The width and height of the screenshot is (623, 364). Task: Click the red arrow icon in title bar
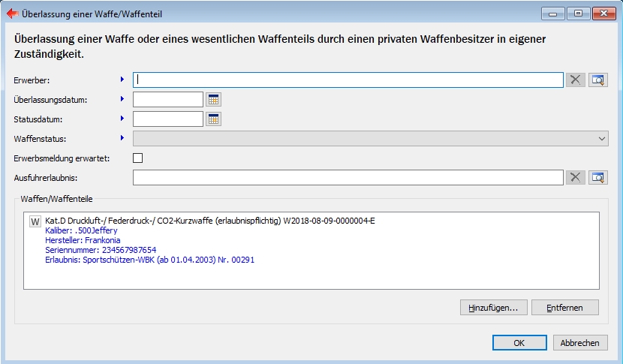click(x=12, y=14)
